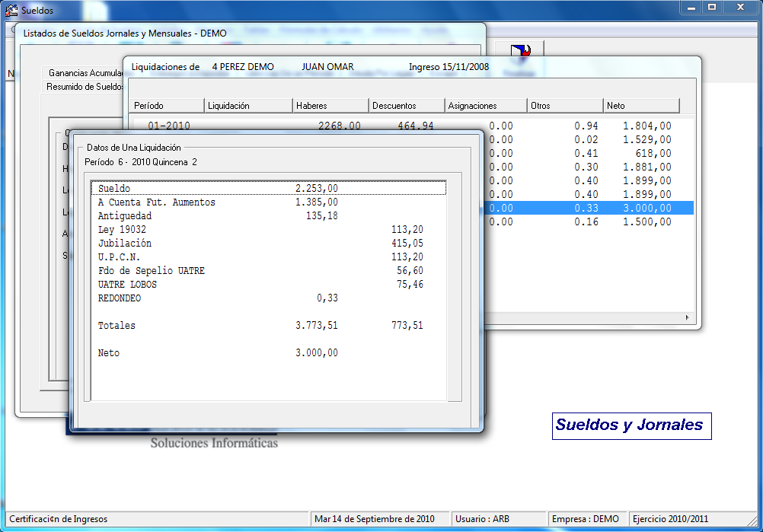Select the Sueldo line in liquidation details

269,188
